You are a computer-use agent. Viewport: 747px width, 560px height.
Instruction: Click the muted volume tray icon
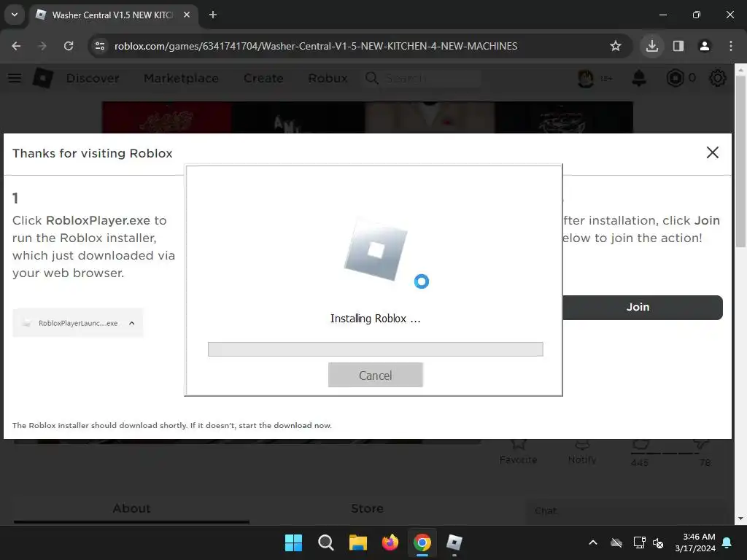pyautogui.click(x=658, y=542)
